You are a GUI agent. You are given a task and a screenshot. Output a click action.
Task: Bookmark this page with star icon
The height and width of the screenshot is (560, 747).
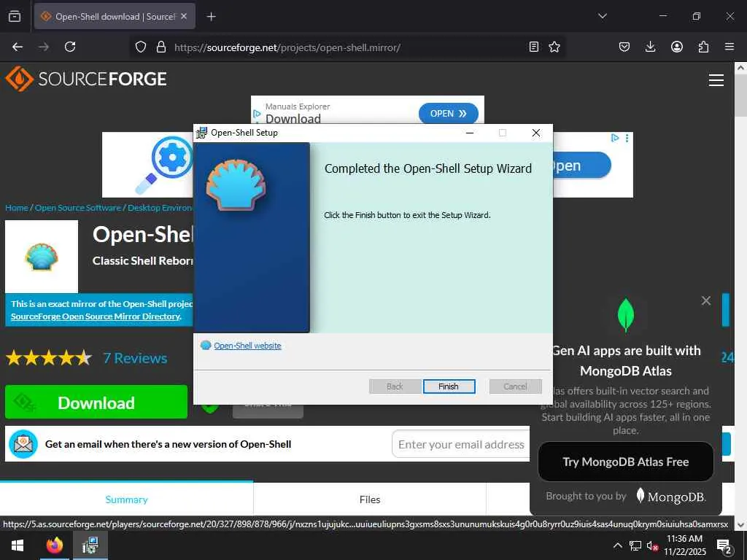point(554,47)
